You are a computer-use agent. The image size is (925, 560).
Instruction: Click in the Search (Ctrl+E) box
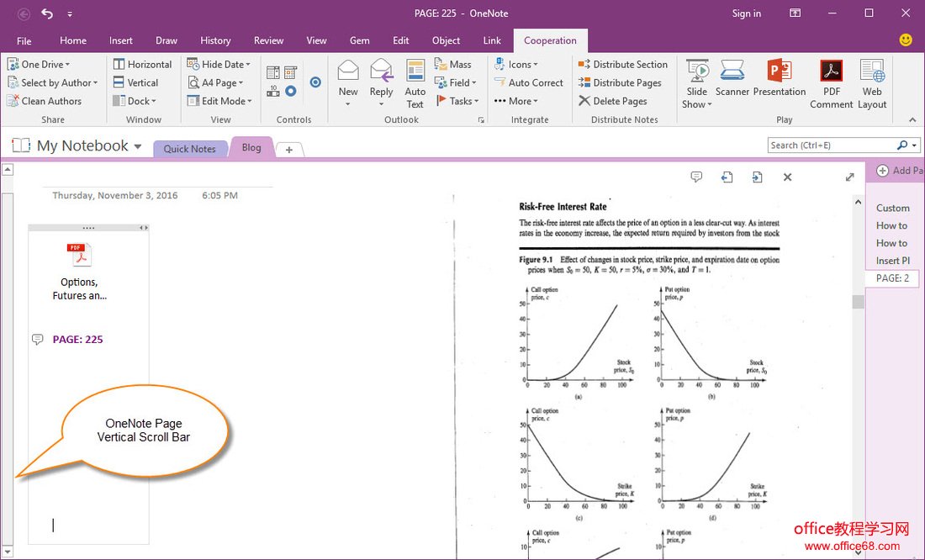(831, 145)
